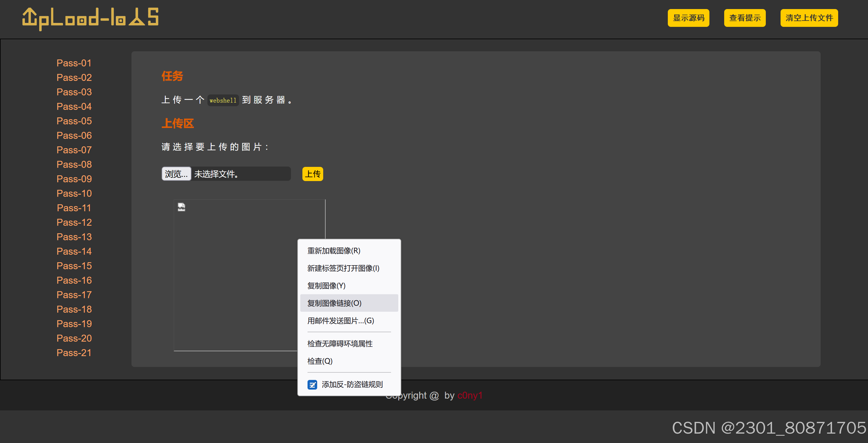Click the 浏览... file chooser button

pos(176,174)
